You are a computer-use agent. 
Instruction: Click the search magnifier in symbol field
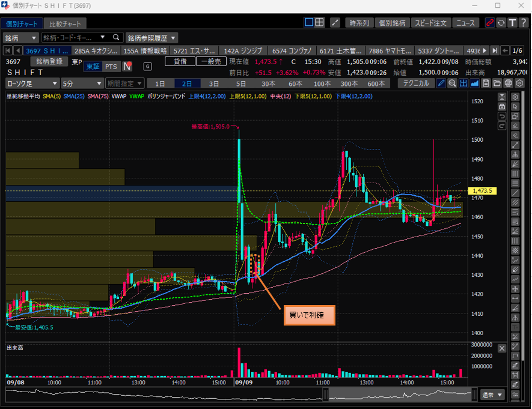point(117,37)
